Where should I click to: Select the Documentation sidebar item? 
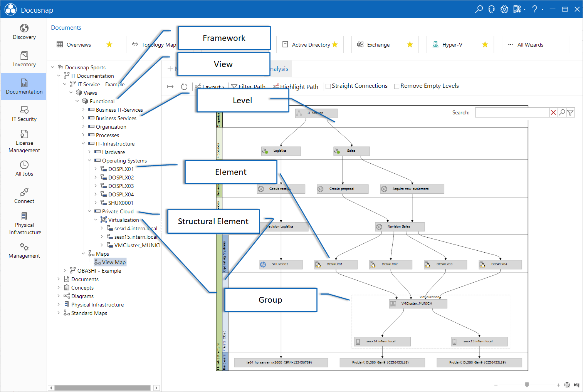point(24,87)
